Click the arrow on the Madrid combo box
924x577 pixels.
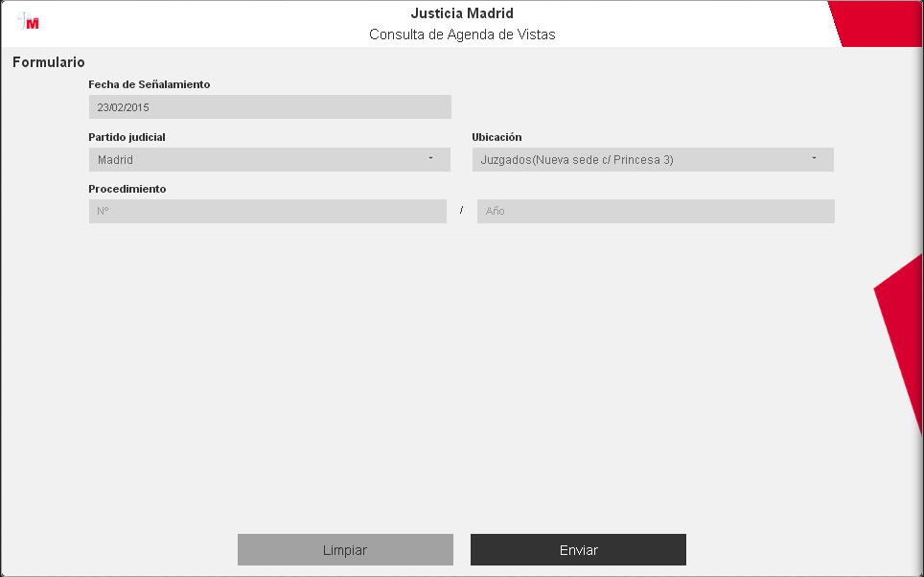click(430, 158)
